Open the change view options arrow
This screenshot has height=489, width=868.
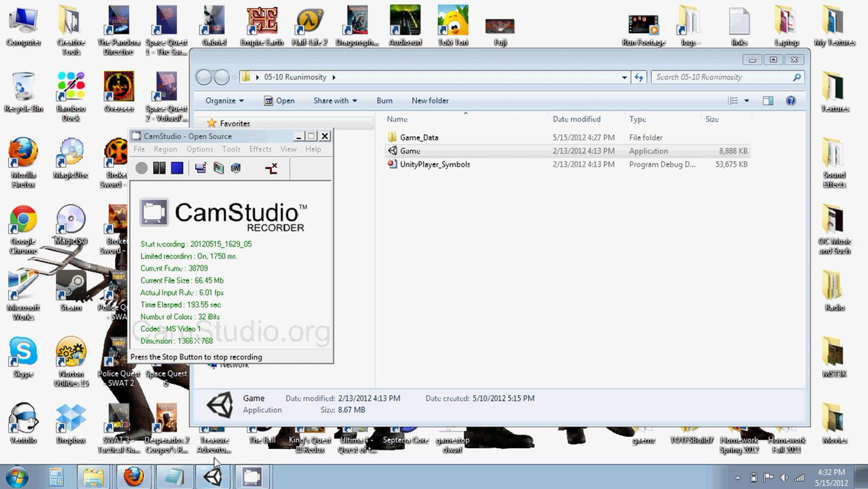[746, 101]
